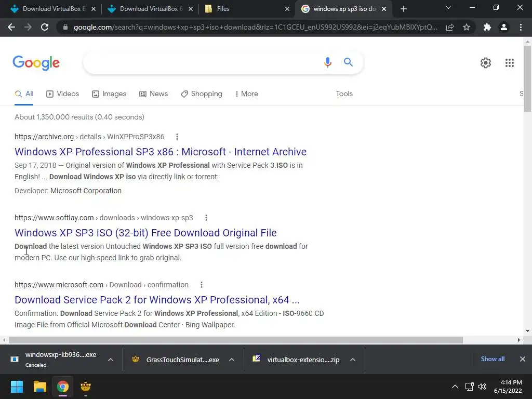Open the Google apps grid
The width and height of the screenshot is (532, 399).
pos(509,63)
